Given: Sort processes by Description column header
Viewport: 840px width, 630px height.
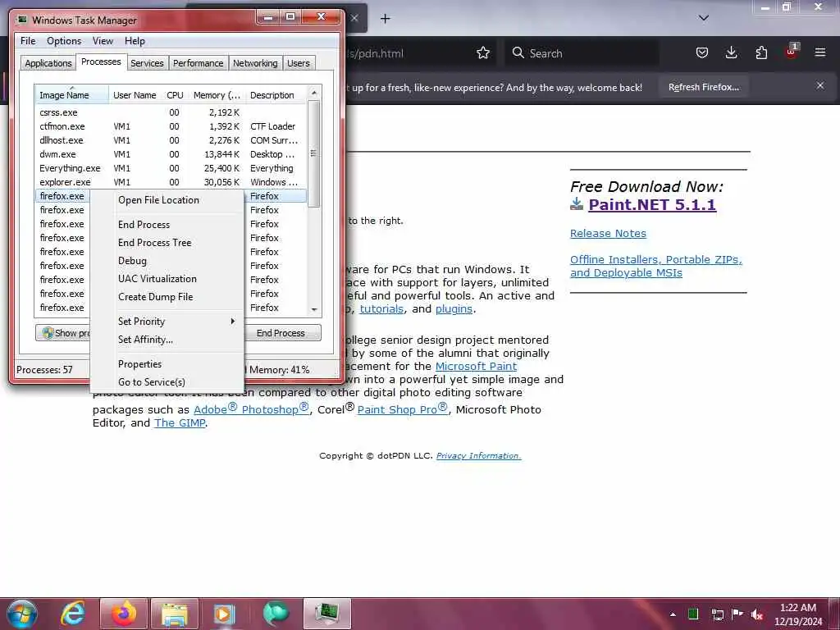Looking at the screenshot, I should point(277,95).
